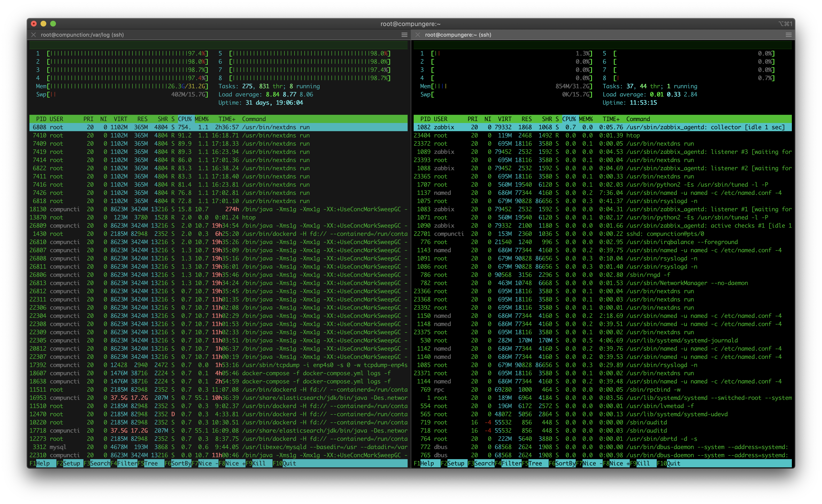Close the root@compunction:/var/log ssh tab
This screenshot has height=504, width=822.
[x=33, y=35]
